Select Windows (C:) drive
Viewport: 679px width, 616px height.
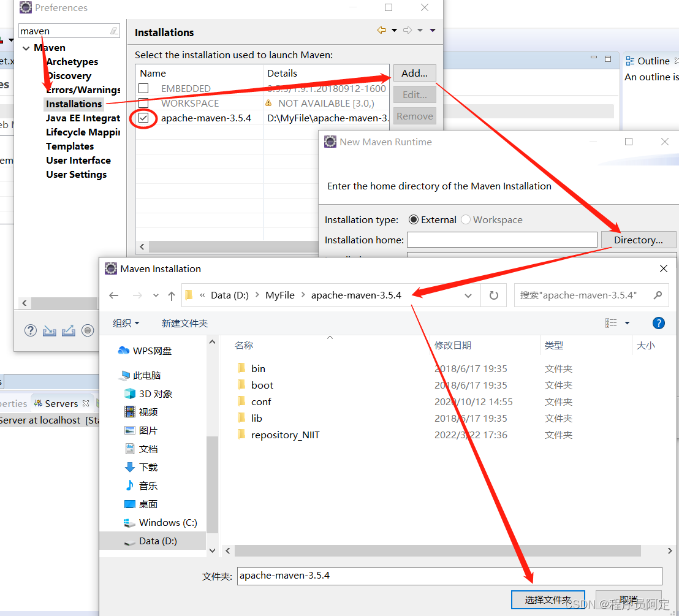click(x=161, y=522)
